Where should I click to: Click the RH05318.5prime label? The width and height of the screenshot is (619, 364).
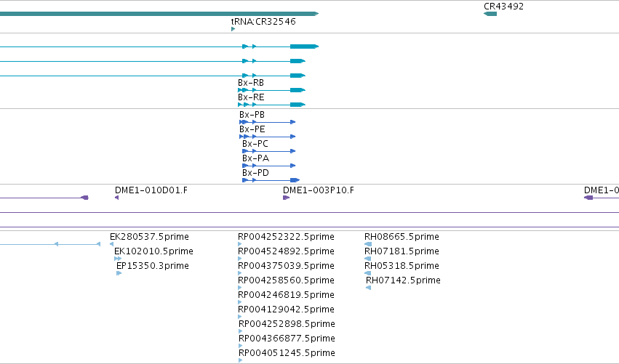coord(402,266)
